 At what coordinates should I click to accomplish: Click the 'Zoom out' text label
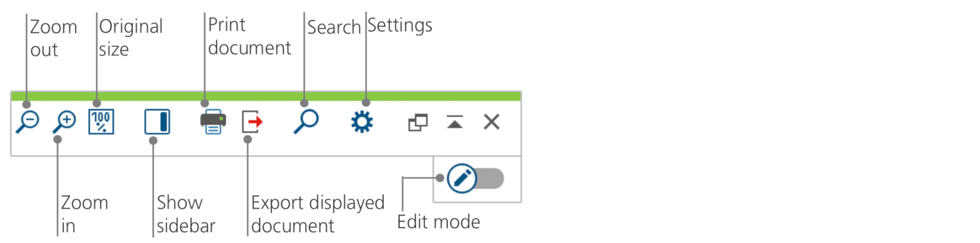click(53, 38)
